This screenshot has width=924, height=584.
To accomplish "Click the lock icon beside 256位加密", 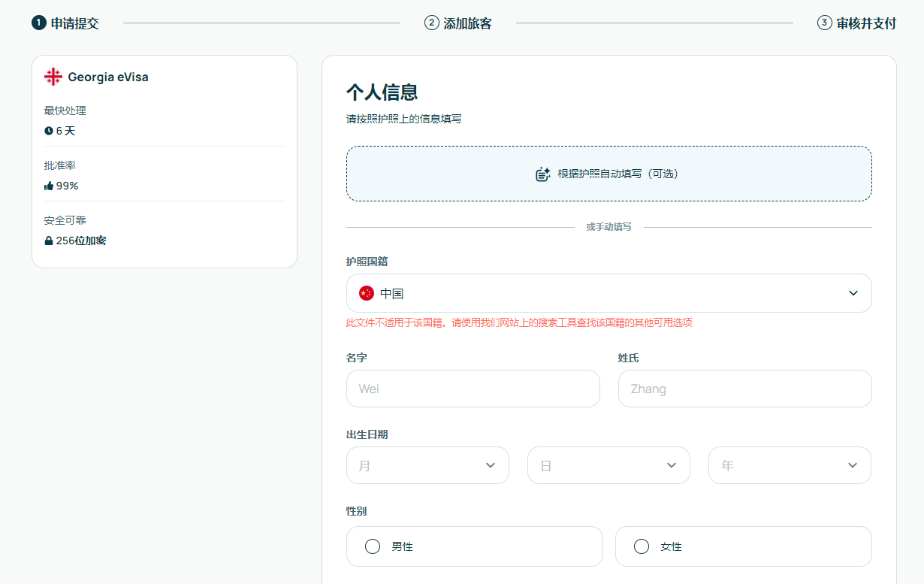I will click(49, 241).
